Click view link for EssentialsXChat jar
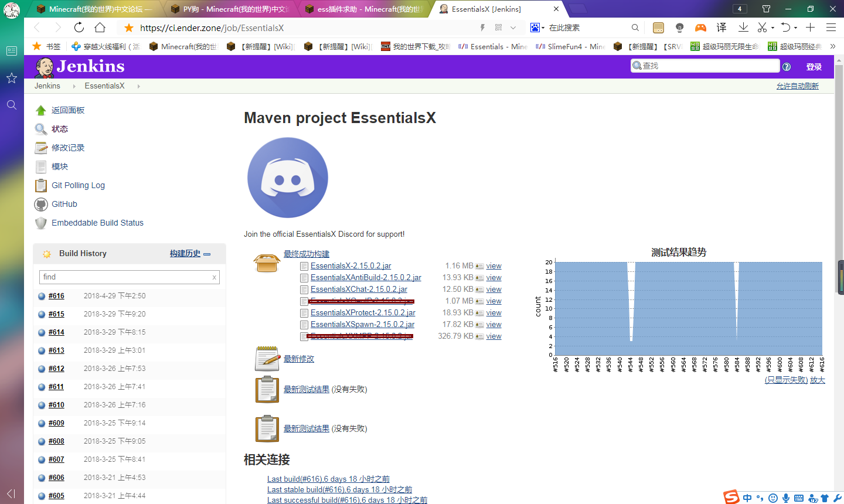The width and height of the screenshot is (844, 504). point(494,290)
